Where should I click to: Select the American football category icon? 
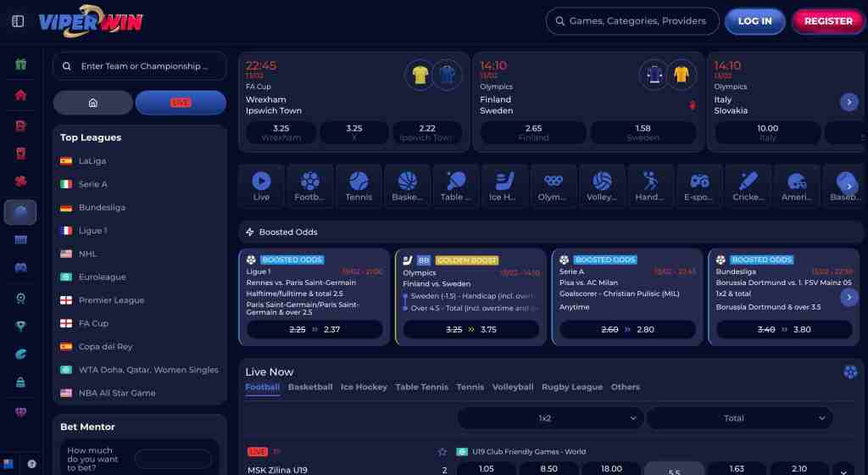click(797, 186)
